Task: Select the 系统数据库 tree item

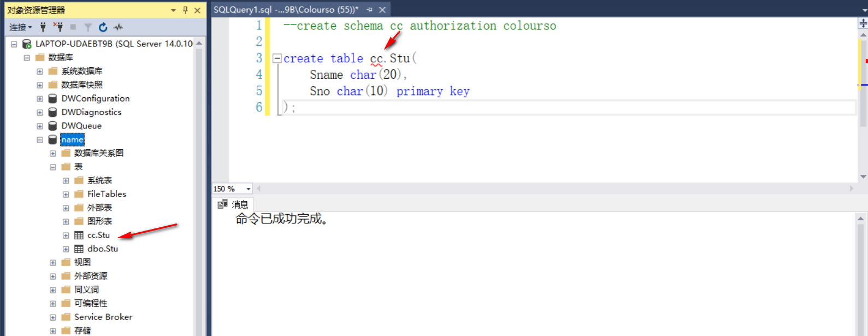Action: click(82, 71)
